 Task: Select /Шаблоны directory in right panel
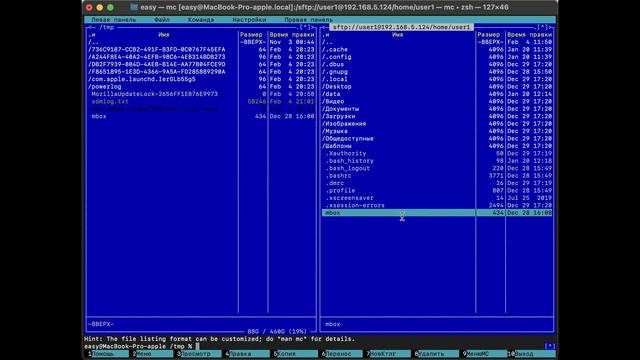[x=437, y=146]
